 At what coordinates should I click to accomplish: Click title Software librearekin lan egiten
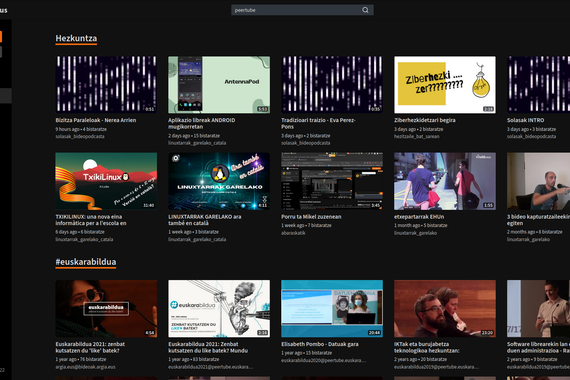(x=538, y=347)
